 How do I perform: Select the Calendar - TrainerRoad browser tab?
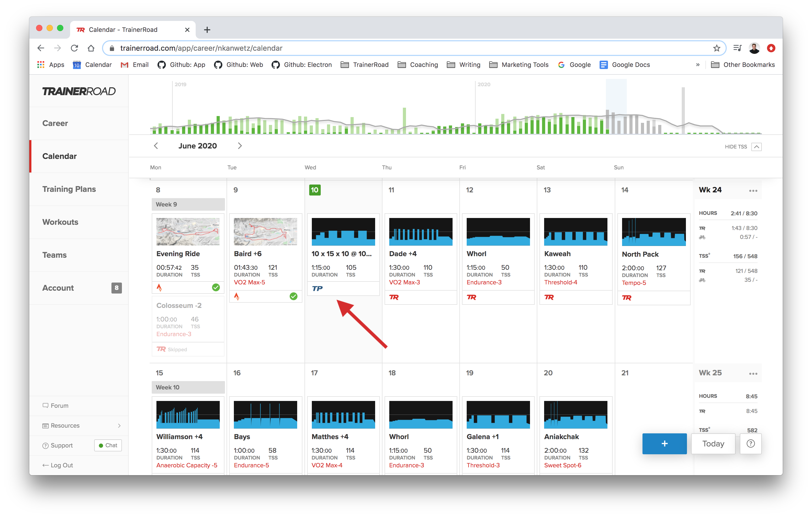[x=122, y=30]
